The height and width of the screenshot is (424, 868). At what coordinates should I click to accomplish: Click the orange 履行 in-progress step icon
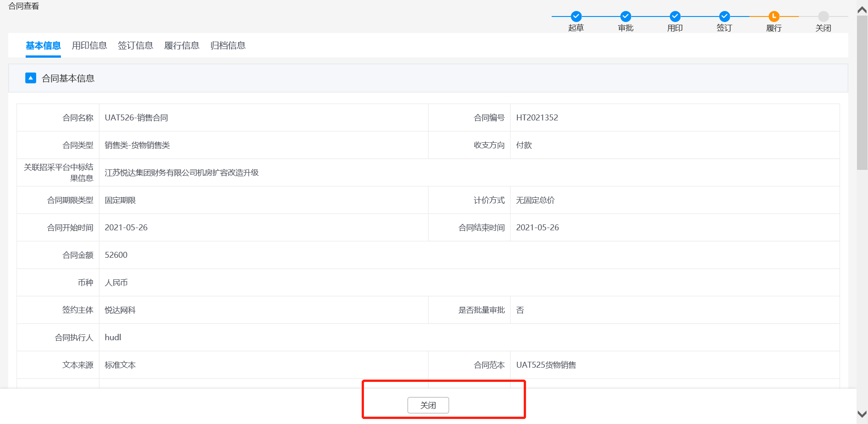tap(774, 16)
